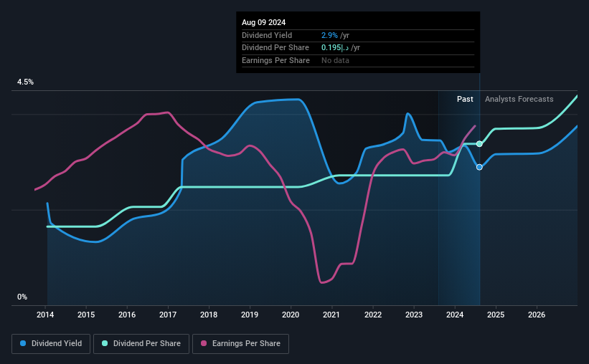Click the 4.5% y-axis label
The width and height of the screenshot is (589, 364).
25,82
